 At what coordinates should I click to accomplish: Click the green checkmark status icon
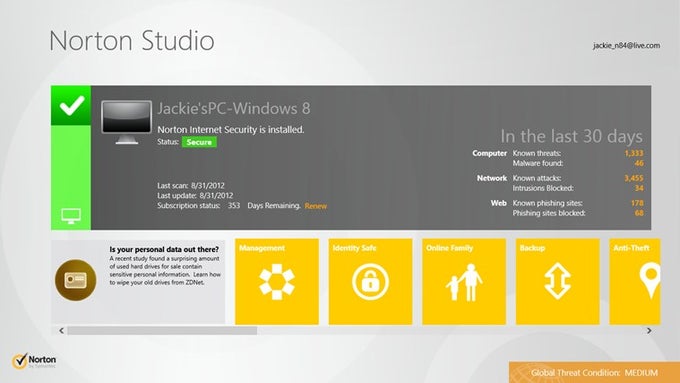(x=71, y=105)
